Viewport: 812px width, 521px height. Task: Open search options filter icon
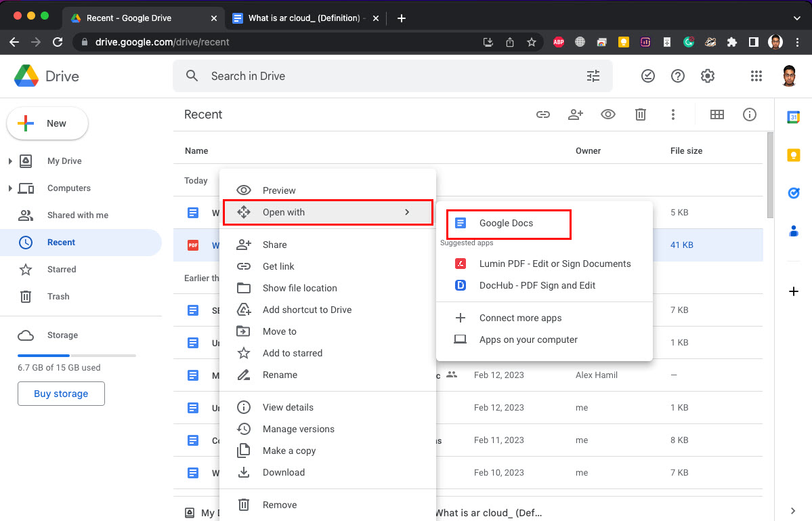pyautogui.click(x=593, y=76)
